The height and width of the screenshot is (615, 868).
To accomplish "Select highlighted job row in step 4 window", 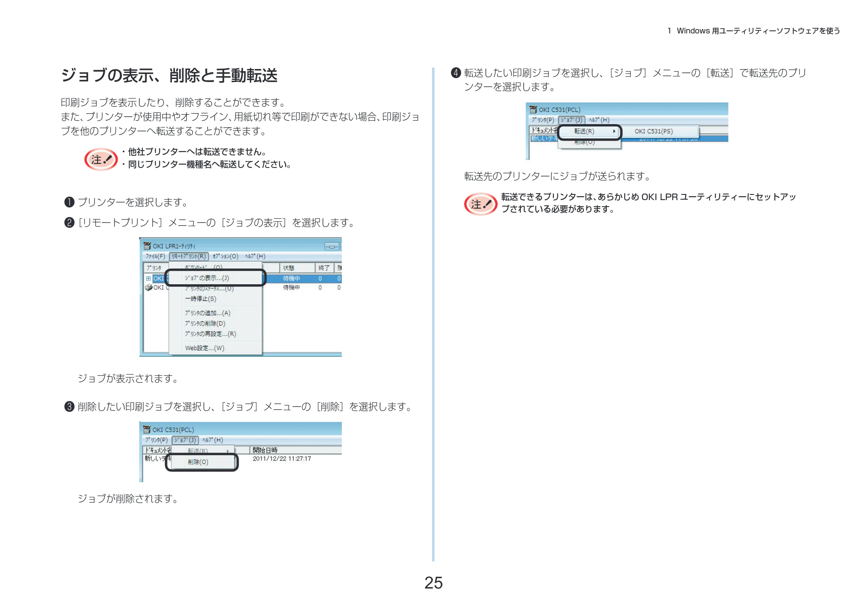I will (629, 138).
